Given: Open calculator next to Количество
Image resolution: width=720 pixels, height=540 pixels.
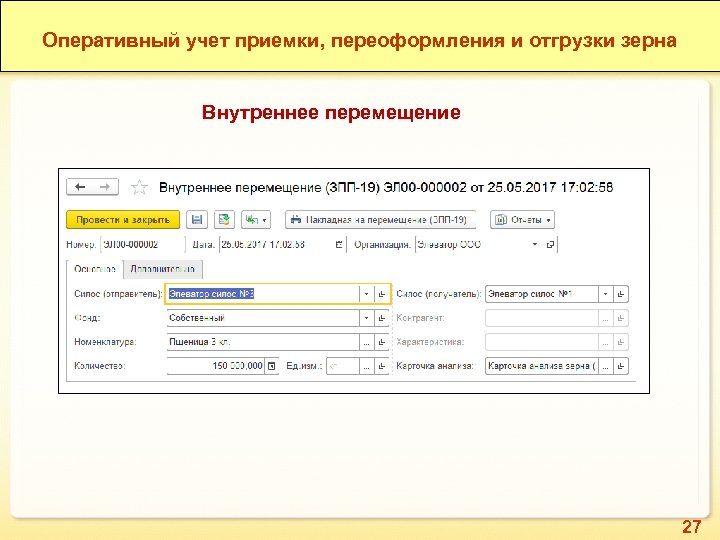Looking at the screenshot, I should [x=271, y=366].
